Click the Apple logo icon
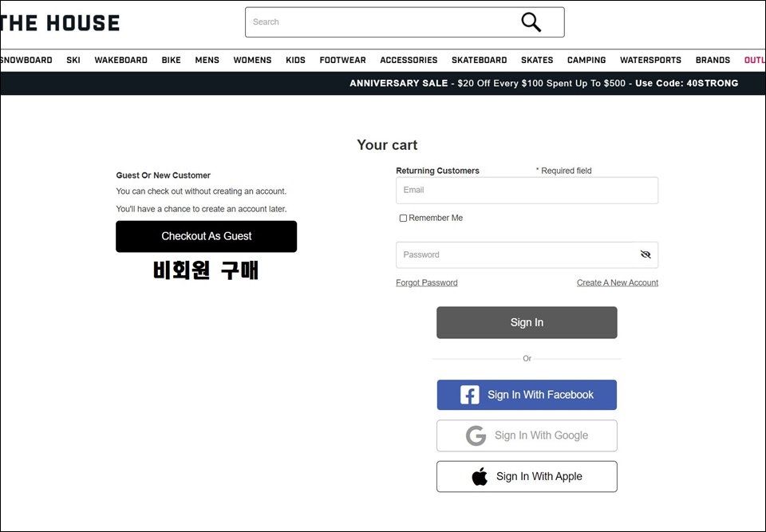Viewport: 766px width, 532px height. tap(480, 476)
